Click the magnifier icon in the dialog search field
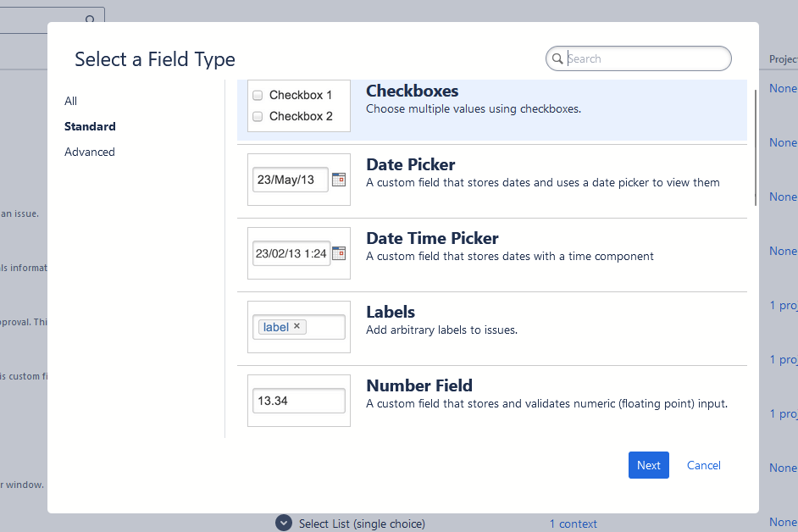The height and width of the screenshot is (532, 798). 558,58
